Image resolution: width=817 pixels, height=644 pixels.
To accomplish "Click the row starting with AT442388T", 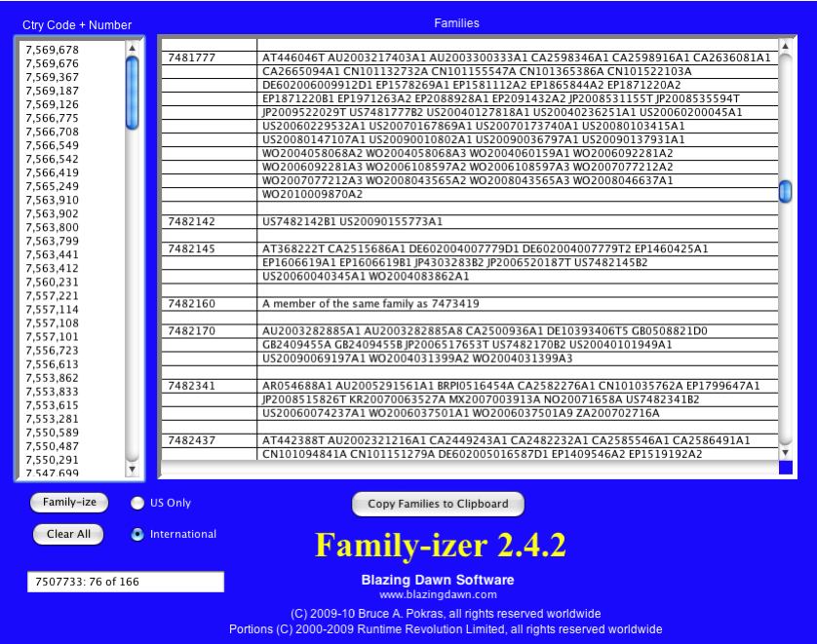I will pyautogui.click(x=518, y=440).
